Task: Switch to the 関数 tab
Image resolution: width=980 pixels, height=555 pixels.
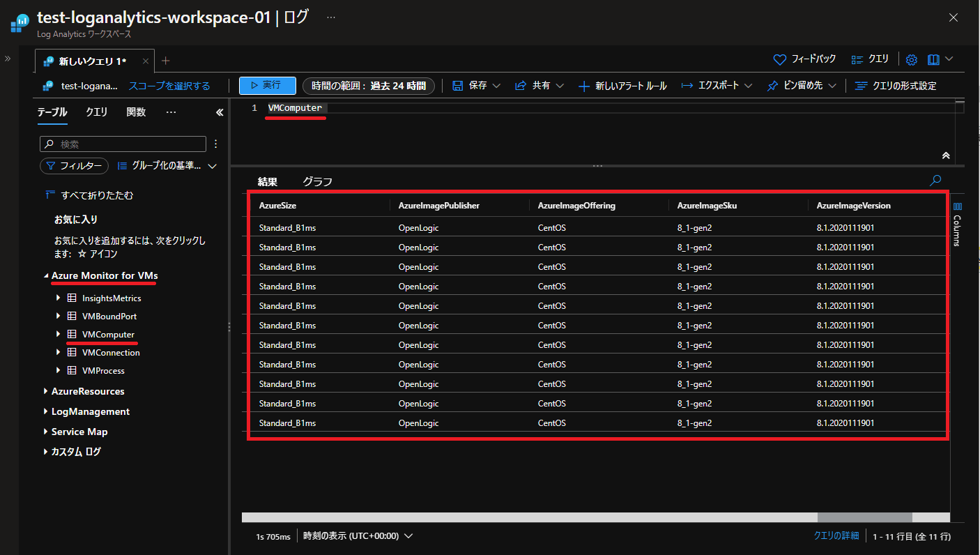Action: 136,112
